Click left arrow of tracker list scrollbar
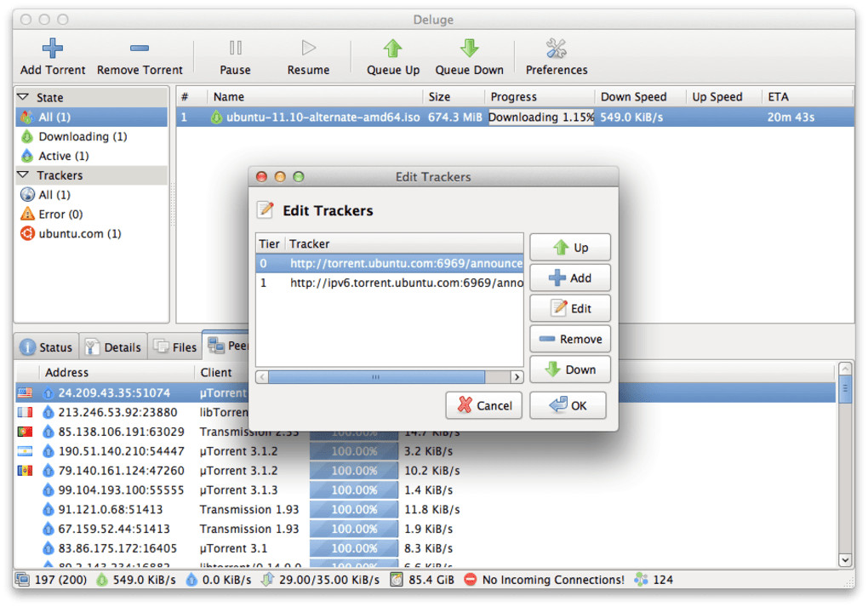This screenshot has height=607, width=868. pos(262,376)
